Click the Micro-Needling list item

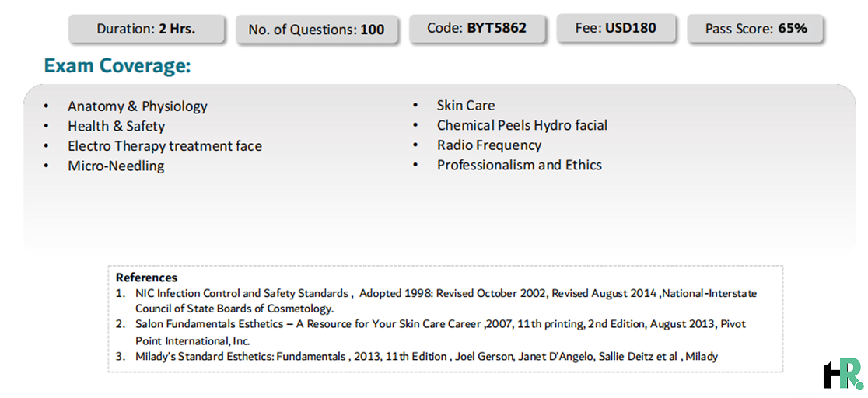click(116, 166)
